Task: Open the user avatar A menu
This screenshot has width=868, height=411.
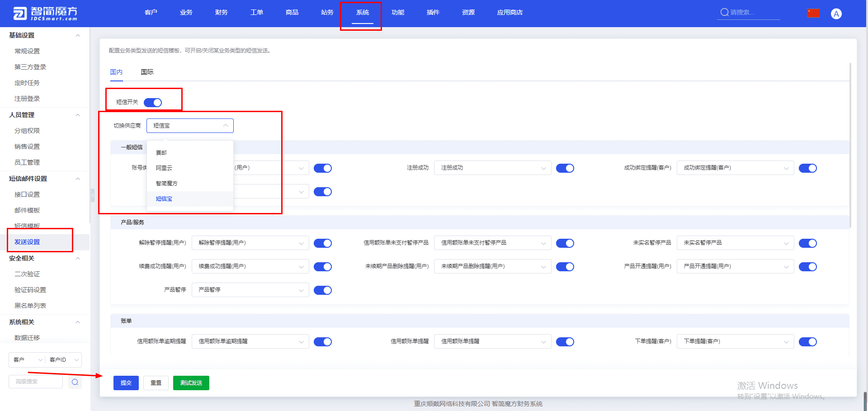Action: click(x=836, y=14)
